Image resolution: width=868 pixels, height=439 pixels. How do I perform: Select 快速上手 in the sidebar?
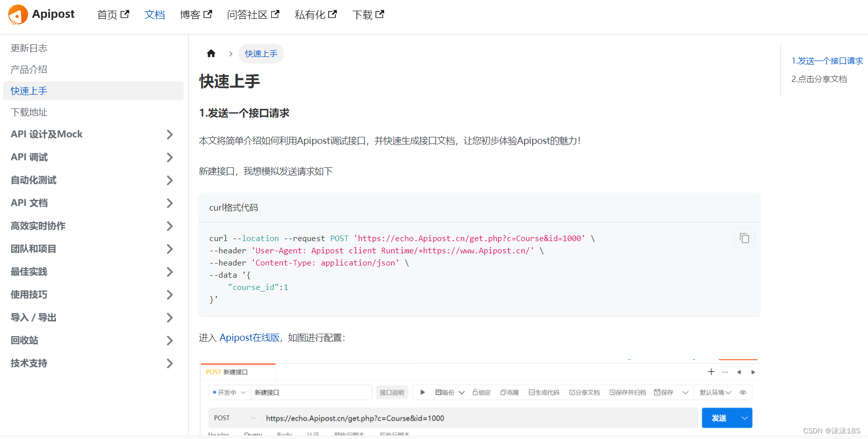pos(93,91)
